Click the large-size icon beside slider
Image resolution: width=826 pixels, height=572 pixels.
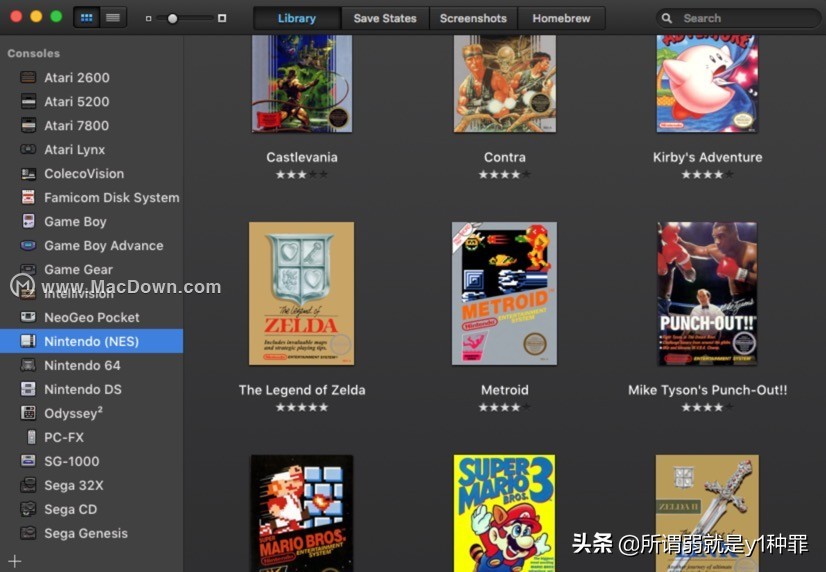pyautogui.click(x=222, y=18)
